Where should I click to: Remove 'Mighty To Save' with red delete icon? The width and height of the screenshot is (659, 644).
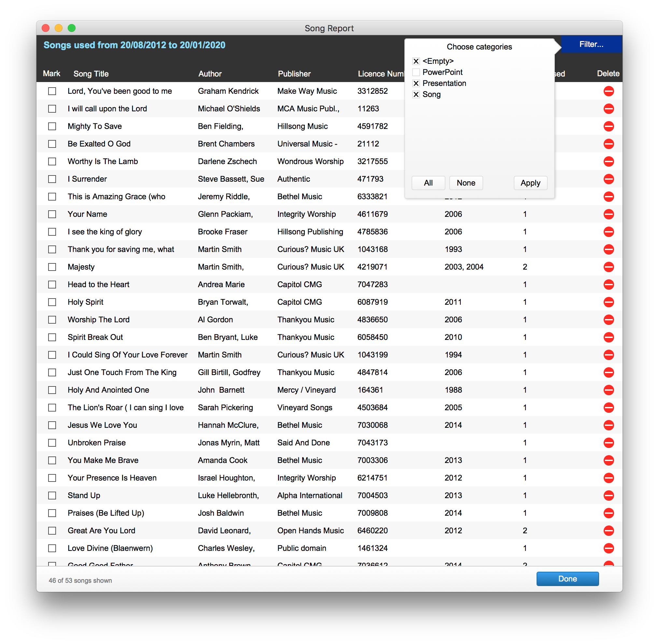tap(609, 126)
